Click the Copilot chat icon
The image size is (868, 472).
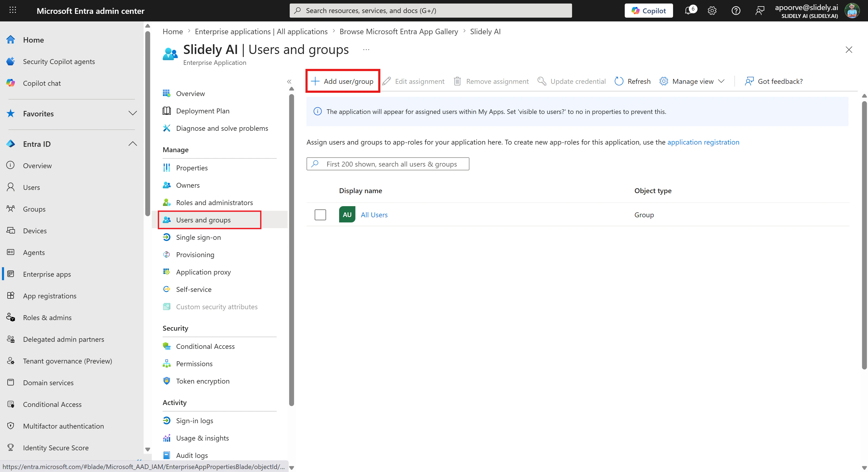11,83
